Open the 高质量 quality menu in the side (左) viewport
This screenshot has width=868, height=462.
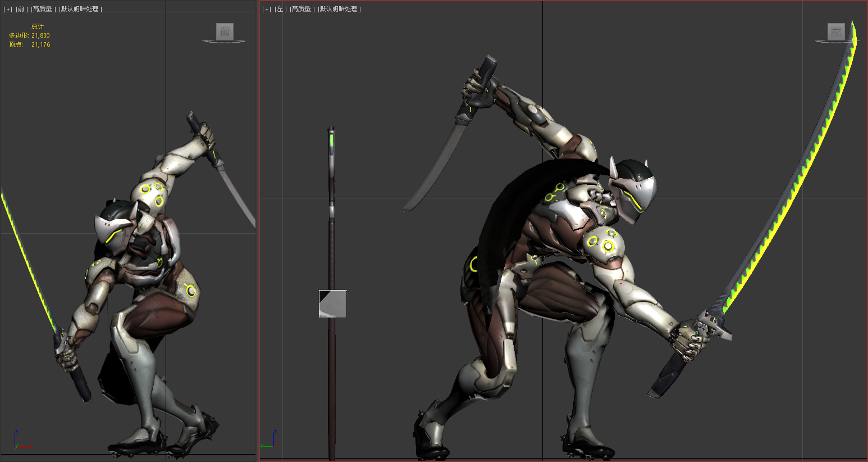[x=302, y=9]
